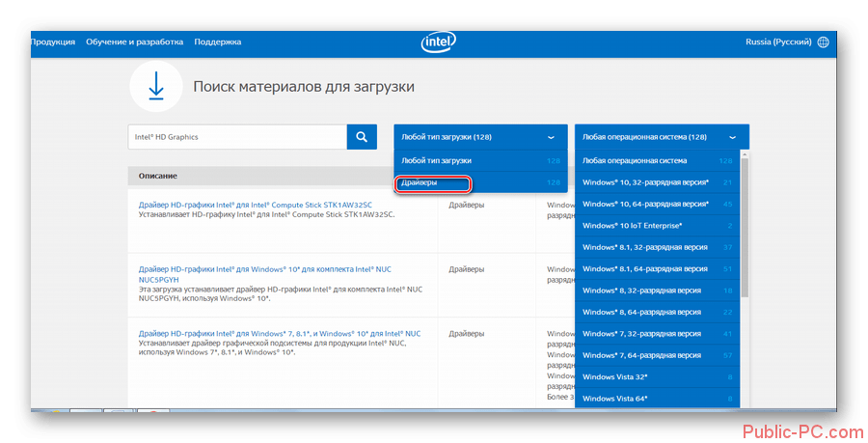Open driver link for Compute Stick STK1AW32SC
868x443 pixels.
click(x=274, y=205)
